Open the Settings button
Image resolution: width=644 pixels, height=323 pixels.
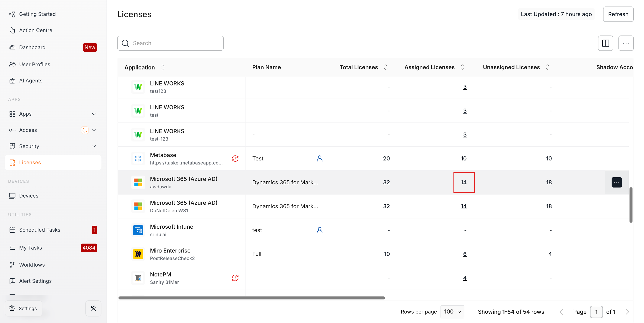(24, 308)
